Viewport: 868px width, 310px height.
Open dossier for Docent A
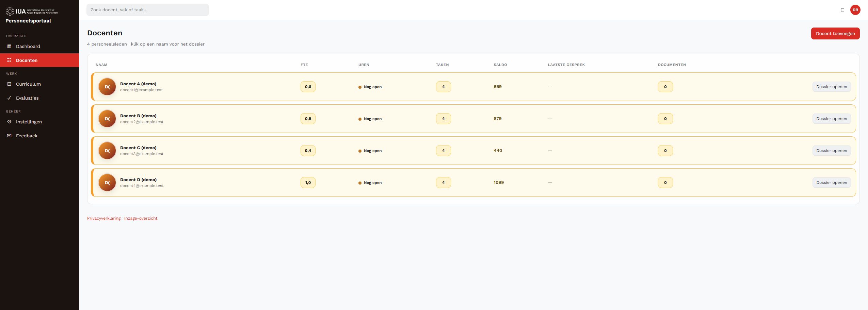click(831, 87)
